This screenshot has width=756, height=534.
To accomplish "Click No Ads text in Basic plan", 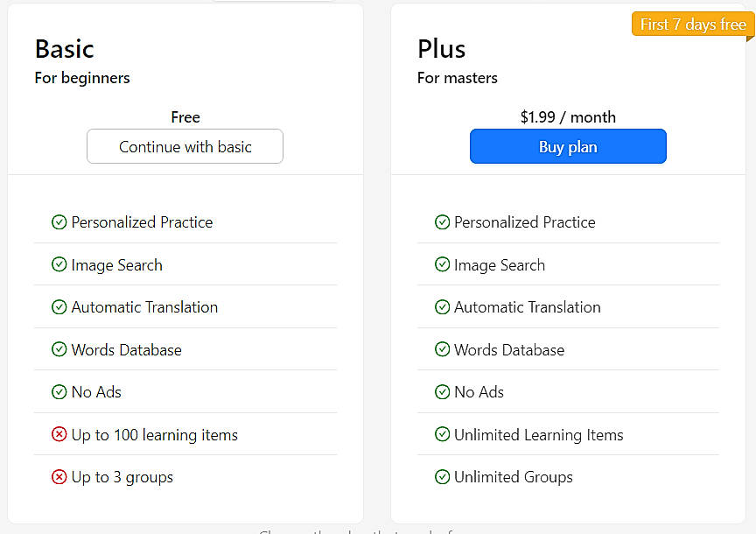I will pos(96,392).
